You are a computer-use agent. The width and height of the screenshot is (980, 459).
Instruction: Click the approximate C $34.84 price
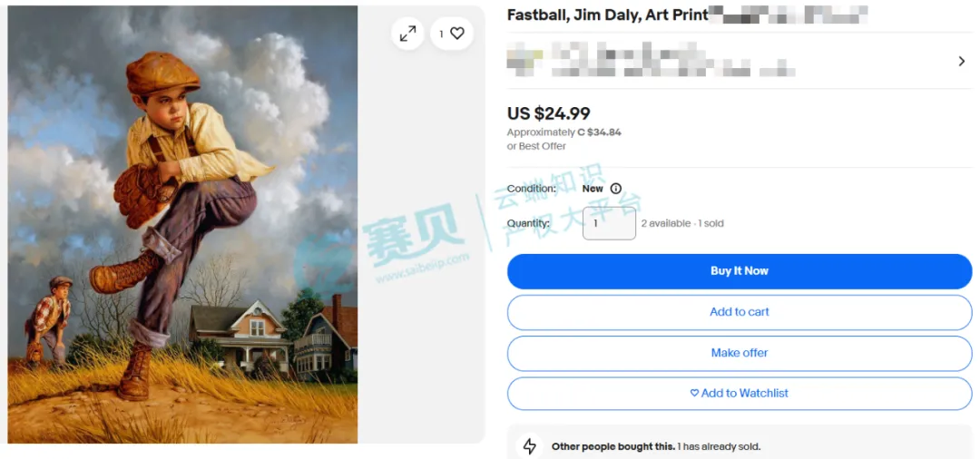pyautogui.click(x=599, y=132)
